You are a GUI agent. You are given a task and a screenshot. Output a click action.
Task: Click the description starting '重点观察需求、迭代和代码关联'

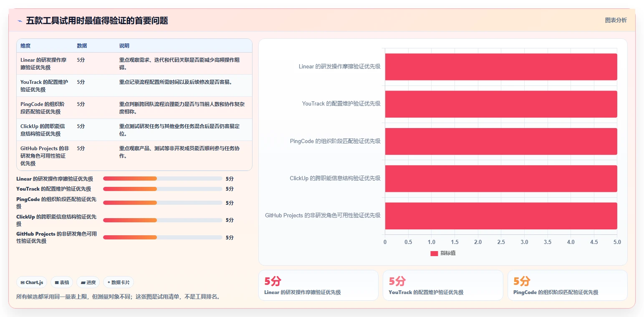pos(180,63)
